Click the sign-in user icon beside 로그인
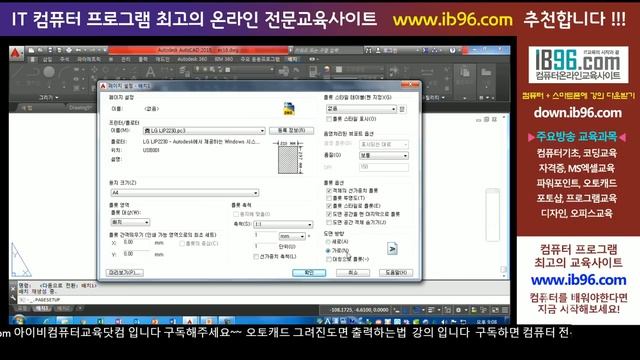 click(378, 51)
